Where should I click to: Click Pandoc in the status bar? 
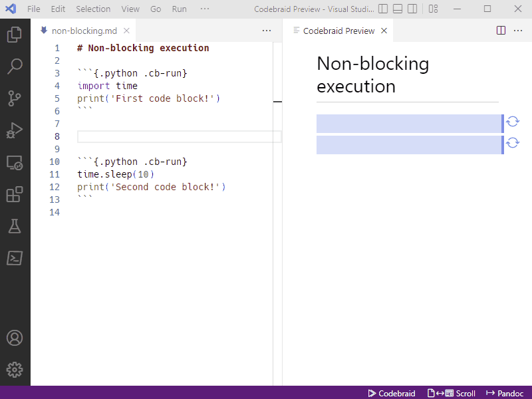coord(504,393)
